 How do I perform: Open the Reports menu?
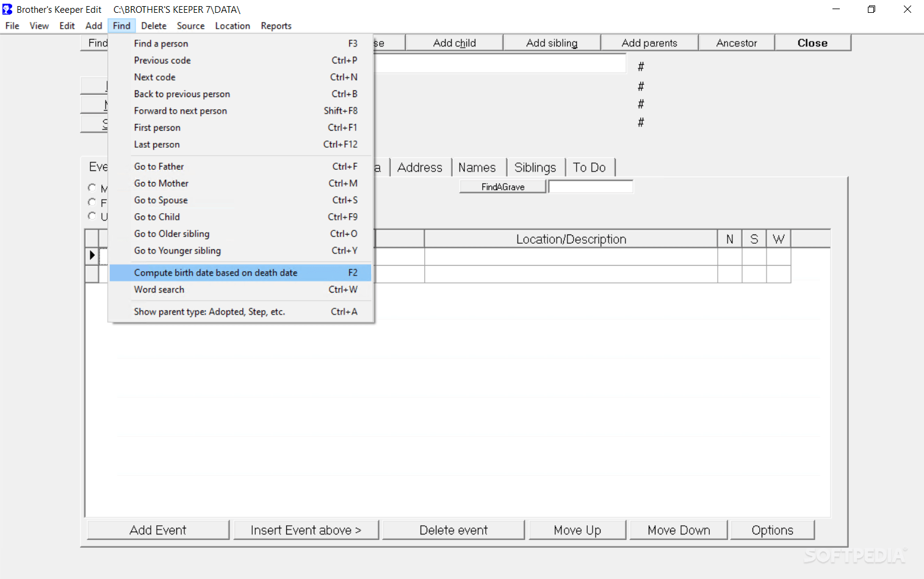pos(276,26)
